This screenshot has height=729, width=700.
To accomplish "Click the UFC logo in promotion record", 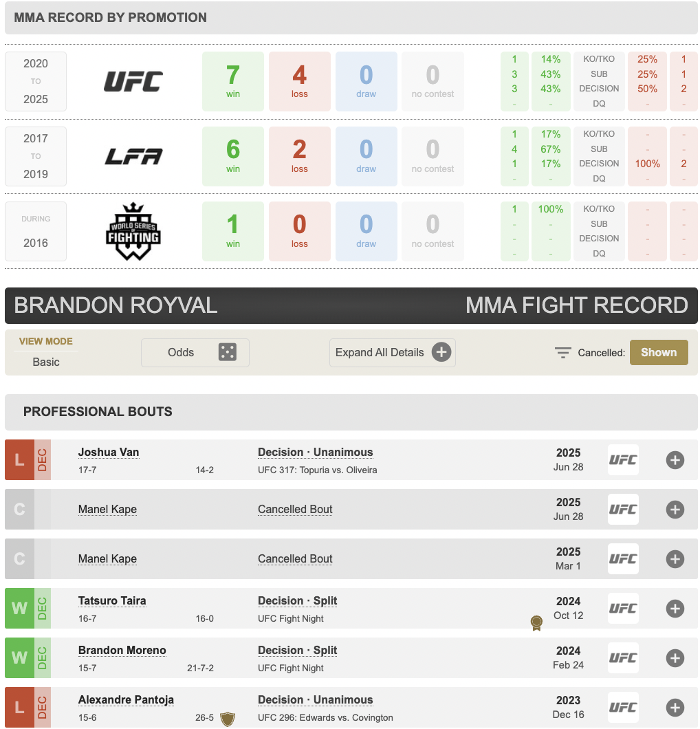I will (x=133, y=81).
